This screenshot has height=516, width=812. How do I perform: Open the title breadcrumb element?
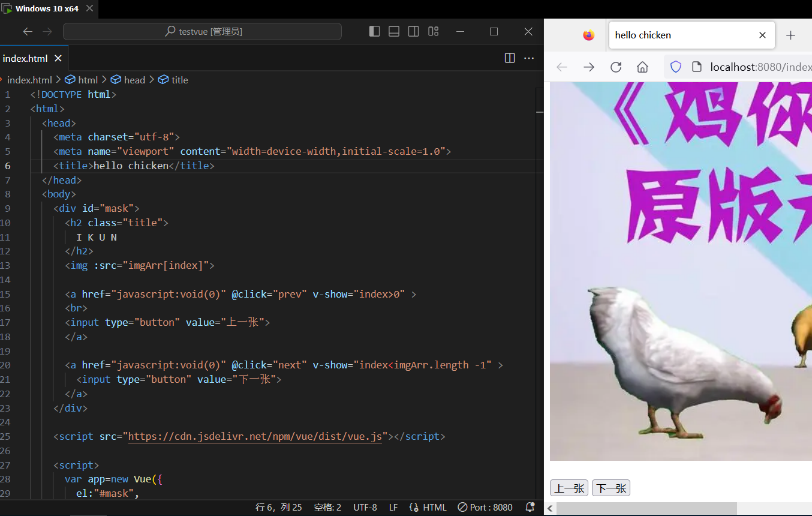(x=173, y=80)
